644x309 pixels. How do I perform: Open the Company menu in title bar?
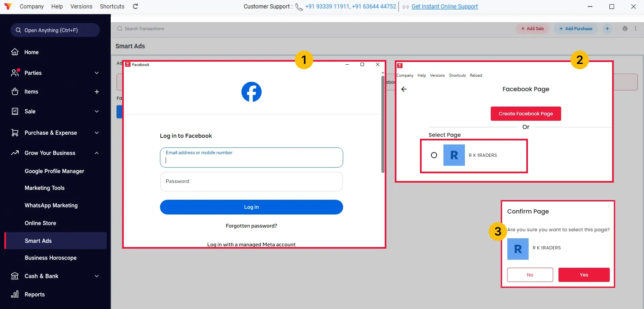[32, 6]
